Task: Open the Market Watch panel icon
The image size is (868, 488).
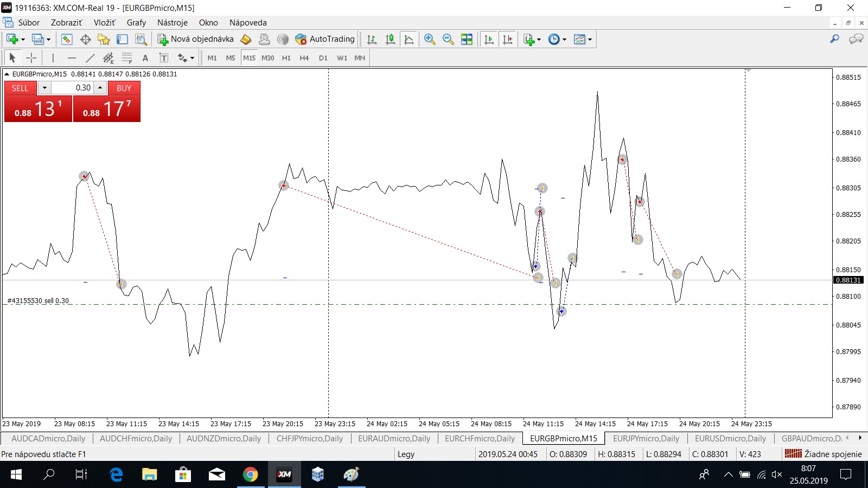Action: coord(67,39)
